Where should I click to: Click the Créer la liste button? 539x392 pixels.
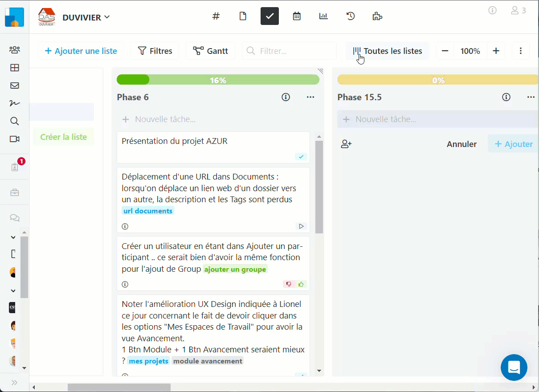pyautogui.click(x=64, y=137)
